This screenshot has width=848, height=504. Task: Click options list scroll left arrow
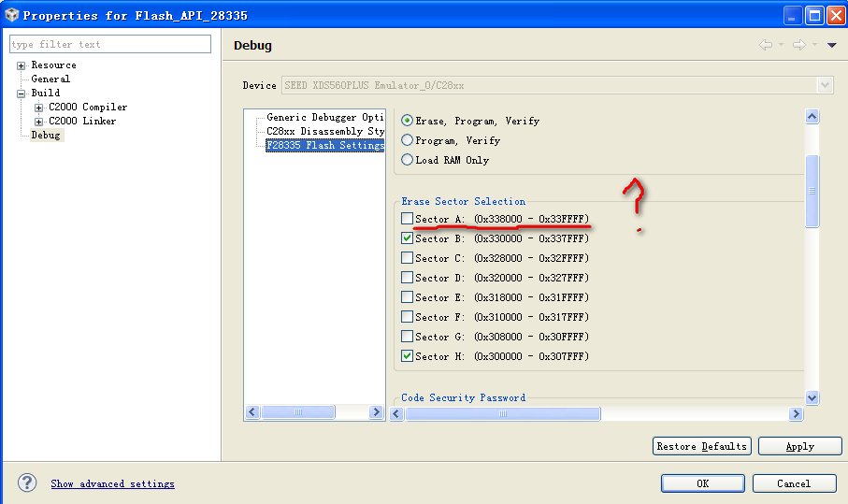(x=252, y=412)
